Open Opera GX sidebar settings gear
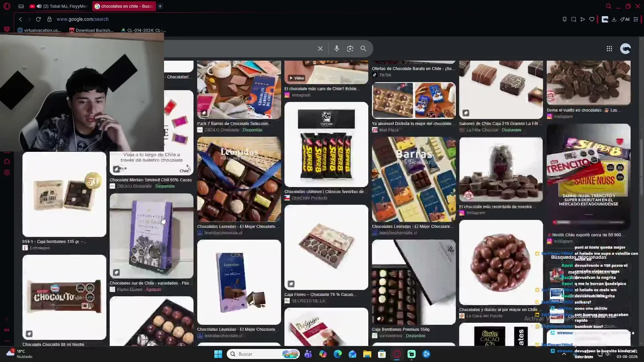This screenshot has width=644, height=362. tap(7, 172)
